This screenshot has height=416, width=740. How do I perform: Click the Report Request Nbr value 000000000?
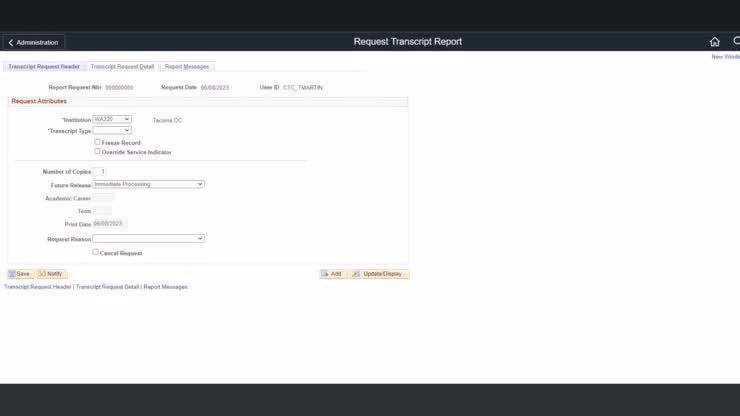[x=119, y=88]
